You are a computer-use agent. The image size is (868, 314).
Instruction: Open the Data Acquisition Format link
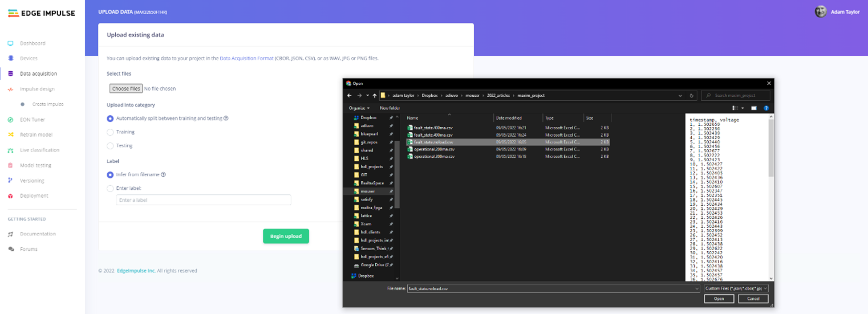(246, 58)
